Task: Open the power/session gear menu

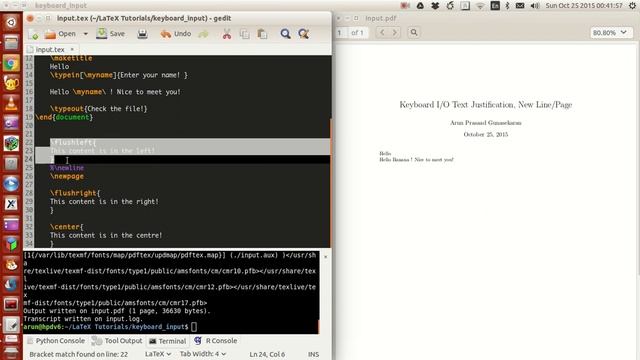Action: point(633,6)
